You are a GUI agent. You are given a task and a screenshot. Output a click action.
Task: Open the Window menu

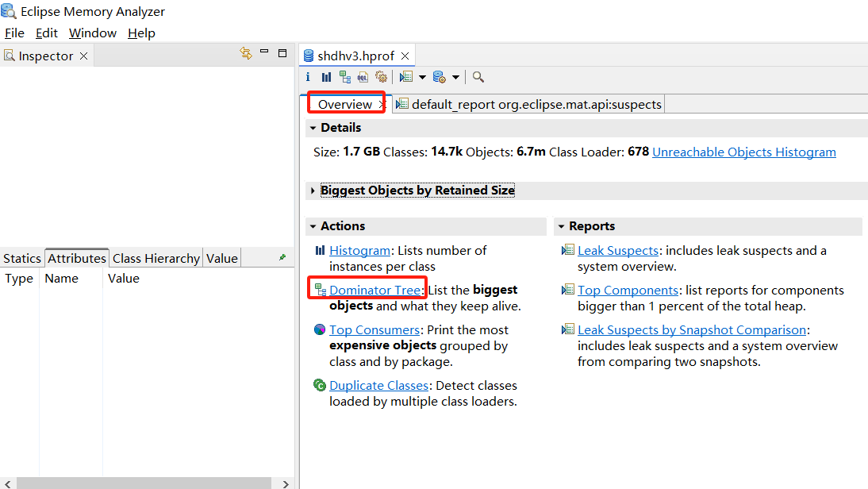pyautogui.click(x=93, y=33)
